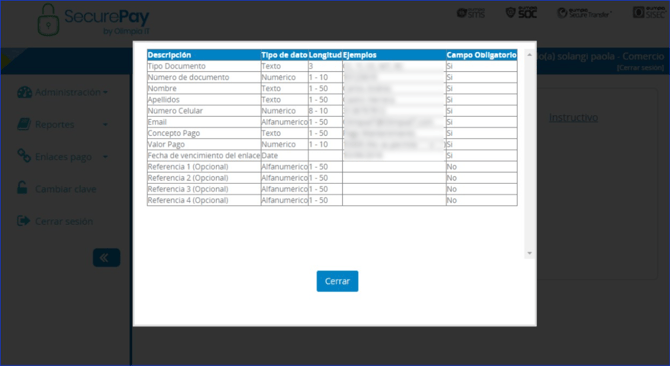Click No in the Referencia 4 row

point(482,200)
